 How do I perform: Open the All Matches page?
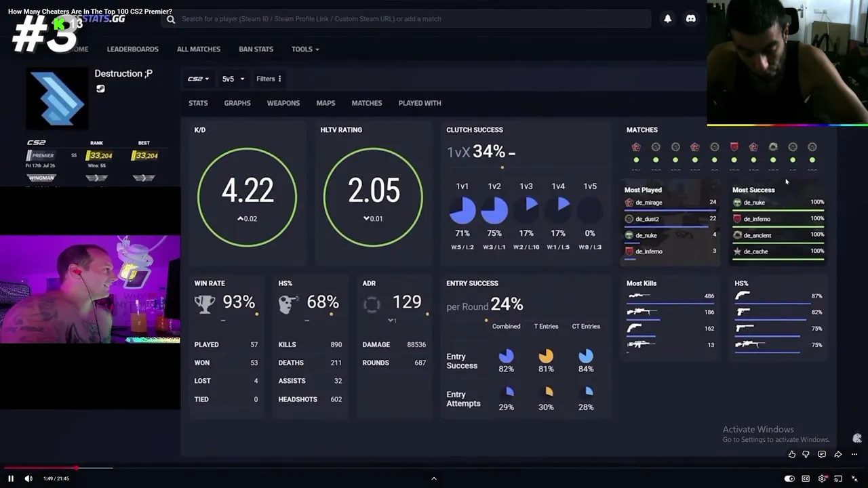[199, 49]
